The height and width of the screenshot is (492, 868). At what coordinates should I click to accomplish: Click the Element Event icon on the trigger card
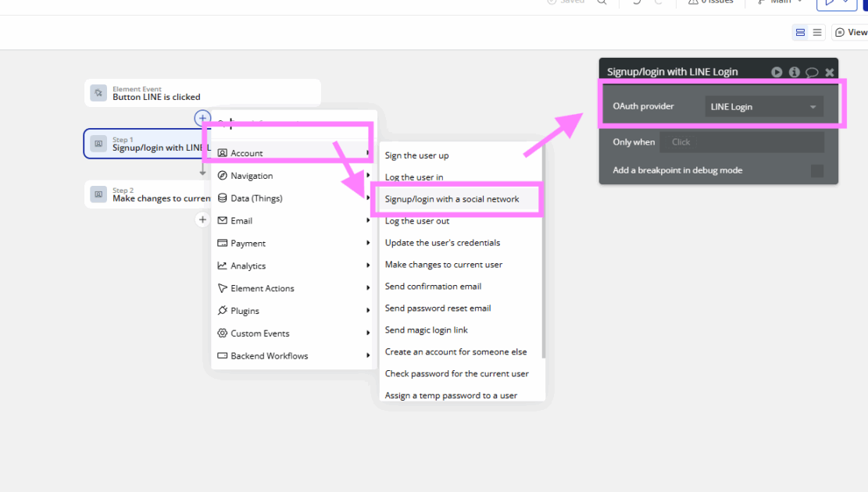(98, 93)
